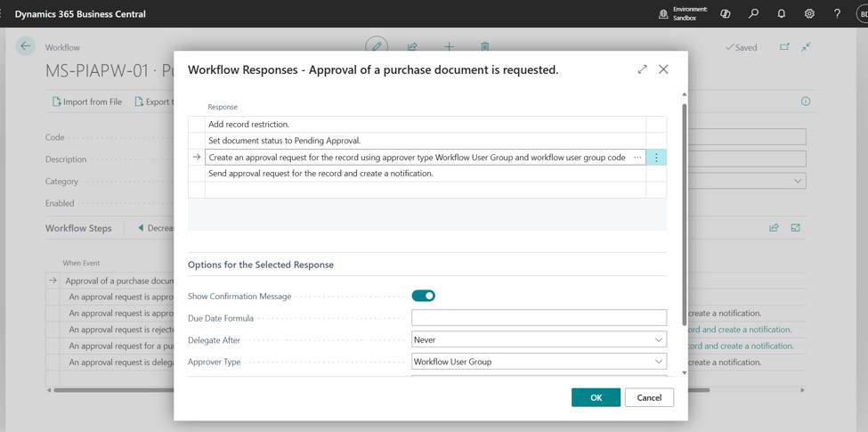
Task: Share the workflow using the top toolbar share icon
Action: (412, 47)
